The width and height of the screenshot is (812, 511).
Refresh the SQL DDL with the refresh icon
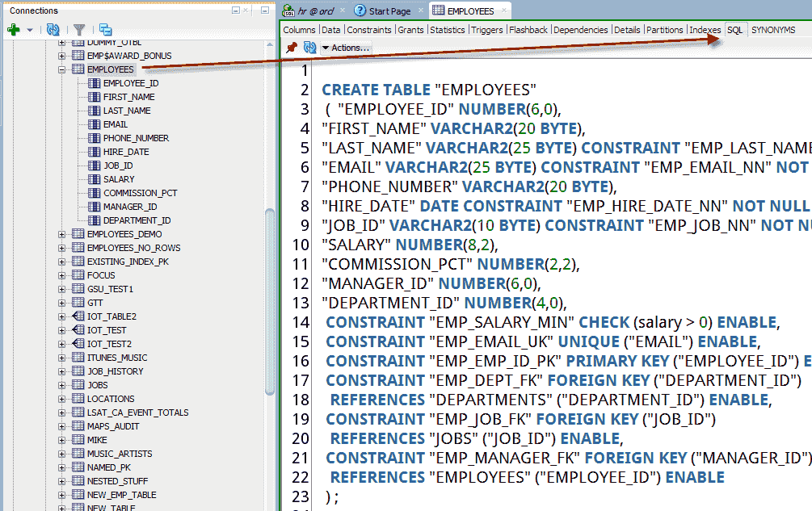pos(309,47)
